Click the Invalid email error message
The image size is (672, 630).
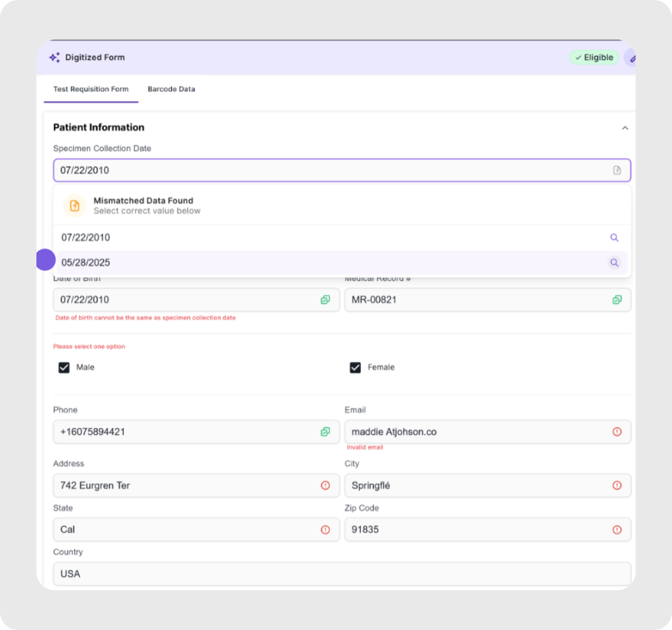365,447
